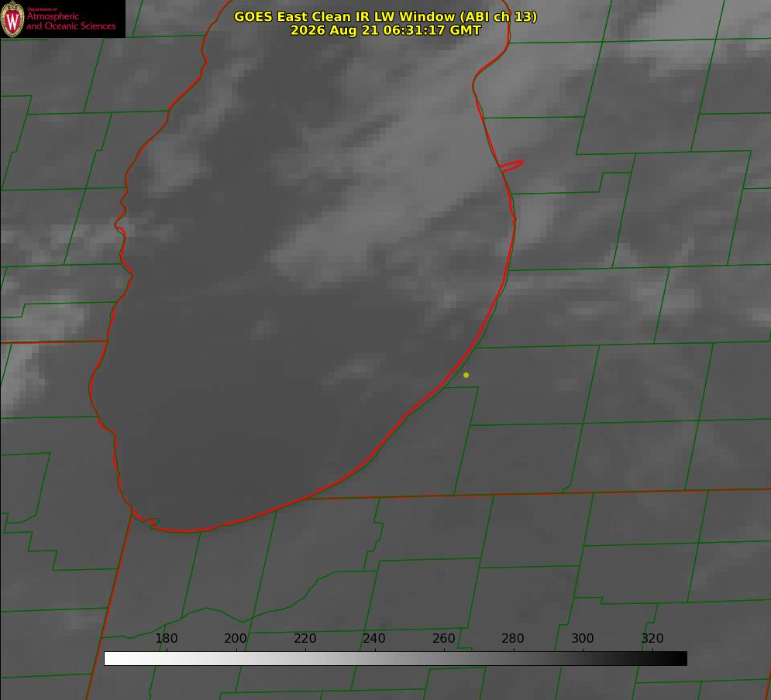Screen dimensions: 771x700
Task: Click the white end of the colorbar
Action: coord(113,659)
